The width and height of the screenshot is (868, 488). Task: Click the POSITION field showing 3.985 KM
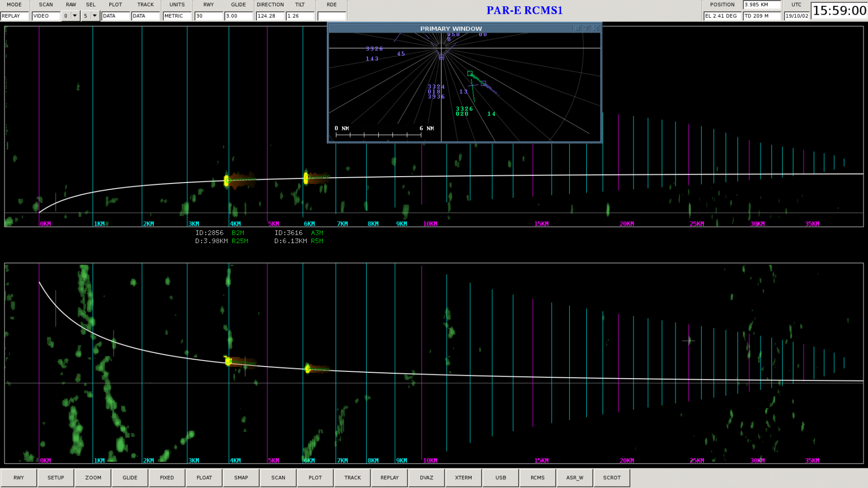pyautogui.click(x=762, y=4)
